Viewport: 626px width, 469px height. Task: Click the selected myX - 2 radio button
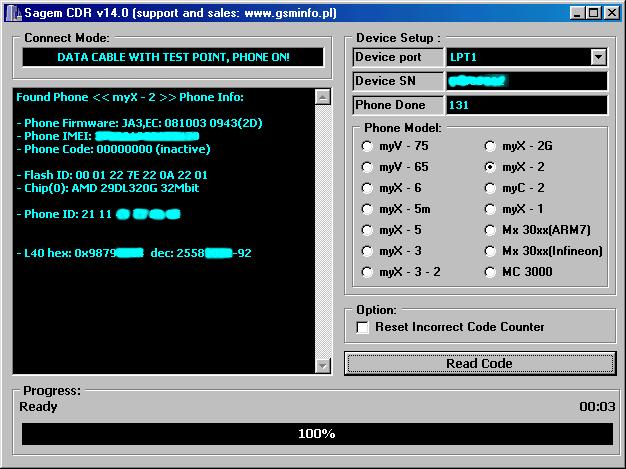click(490, 167)
